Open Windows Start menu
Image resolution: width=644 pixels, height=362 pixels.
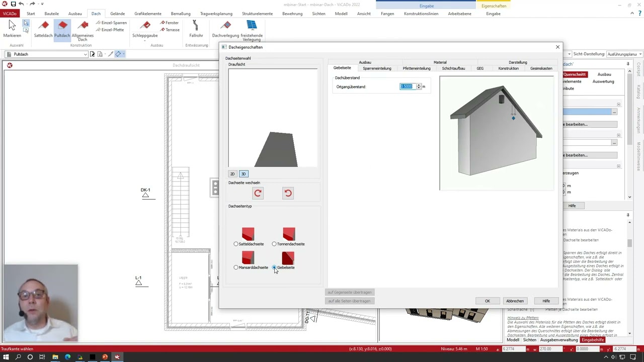coord(6,357)
